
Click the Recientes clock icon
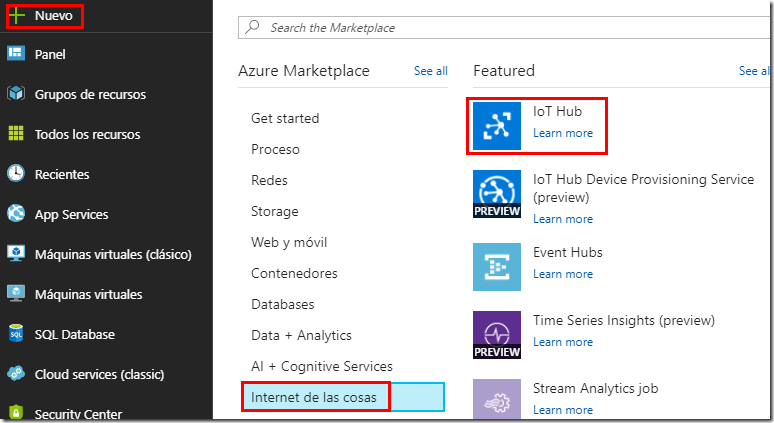pyautogui.click(x=16, y=173)
